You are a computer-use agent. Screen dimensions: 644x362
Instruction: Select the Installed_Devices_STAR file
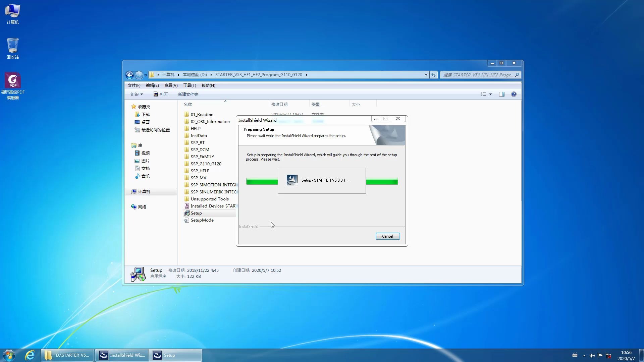(210, 206)
